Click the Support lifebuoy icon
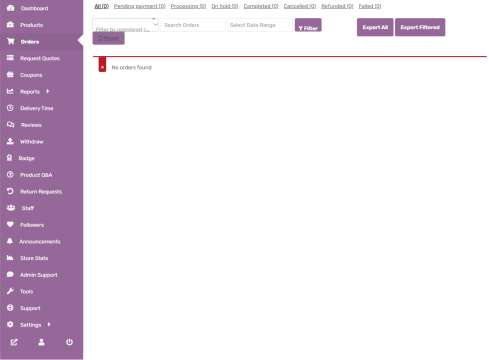This screenshot has height=360, width=489. point(10,308)
